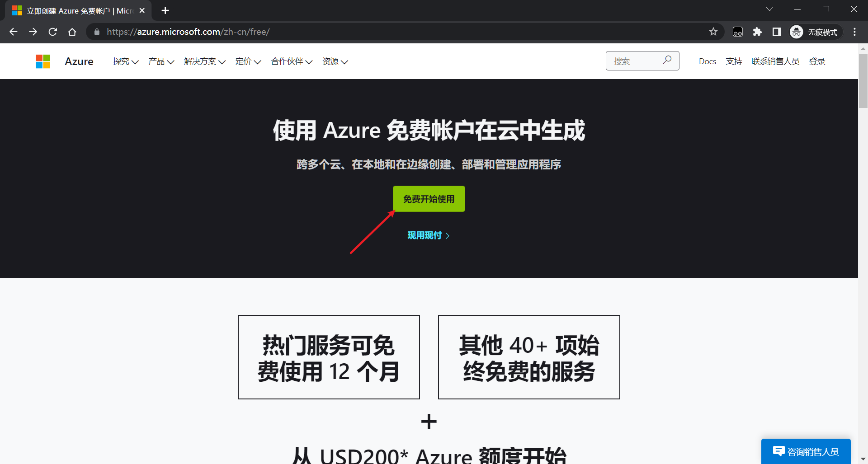Expand the 产品 menu

161,61
